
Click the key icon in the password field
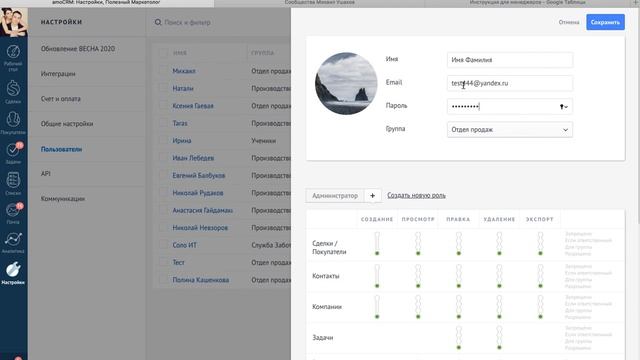[x=562, y=107]
